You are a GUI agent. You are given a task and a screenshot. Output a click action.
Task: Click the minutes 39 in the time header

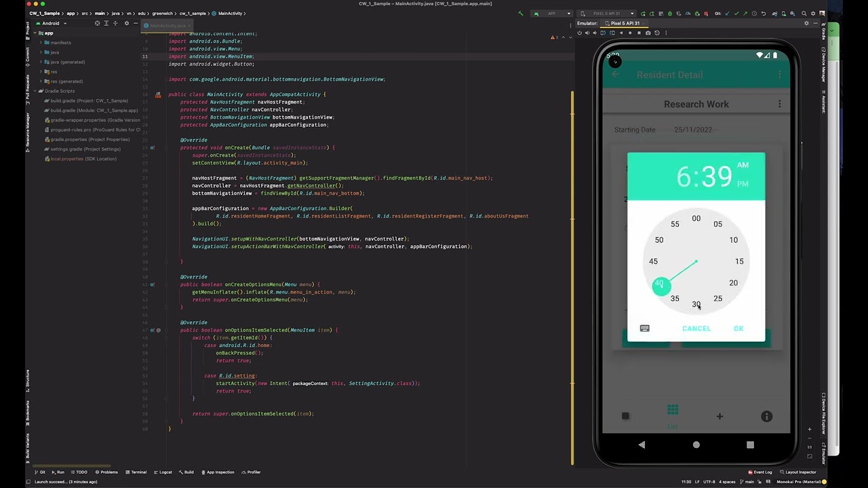coord(717,177)
